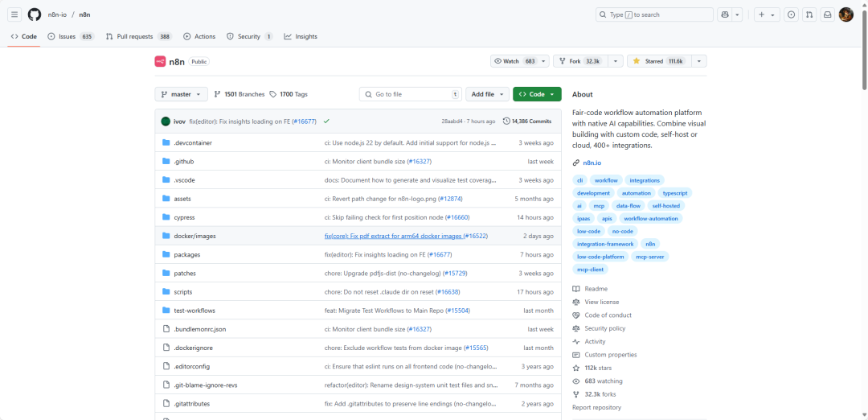Viewport: 868px width, 420px height.
Task: Open commit hash 28aabd4
Action: click(452, 121)
